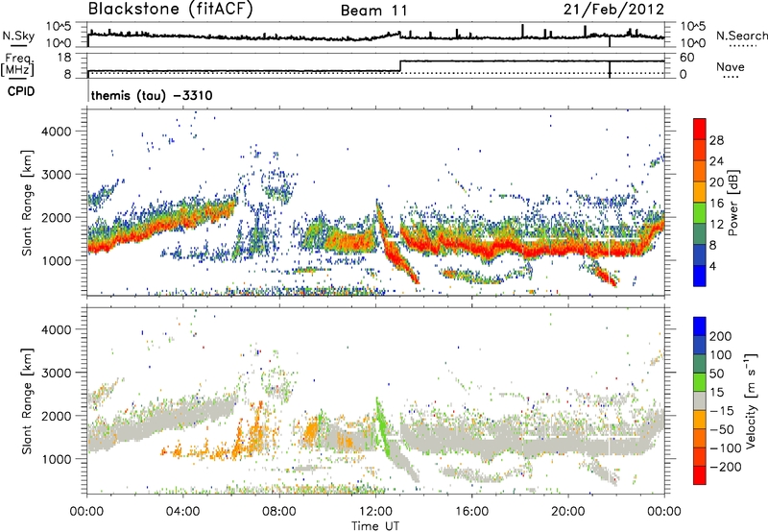Click the 'N.Sky' label

18,36
